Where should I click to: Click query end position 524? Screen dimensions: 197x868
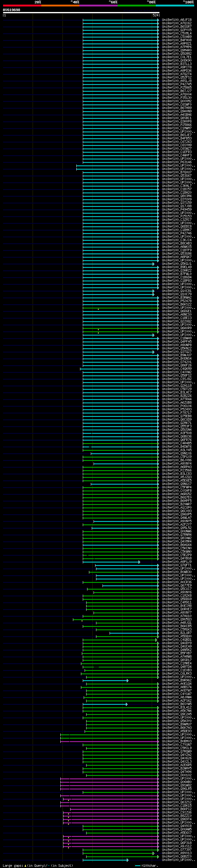[155, 15]
